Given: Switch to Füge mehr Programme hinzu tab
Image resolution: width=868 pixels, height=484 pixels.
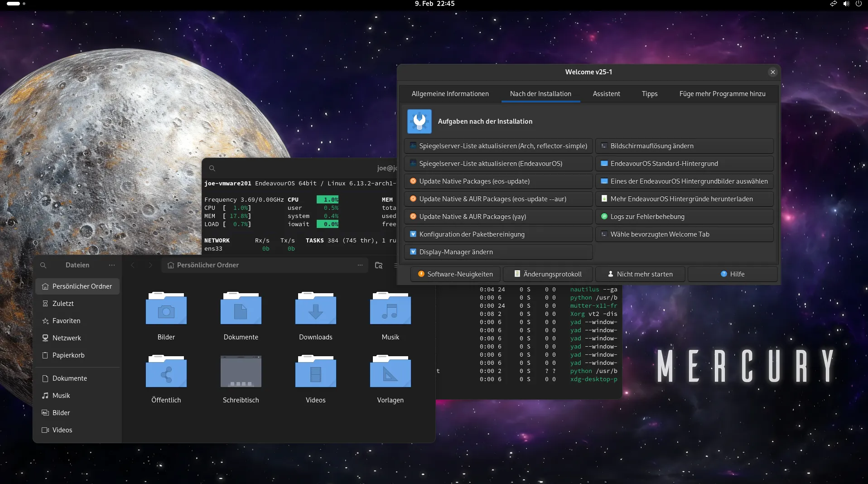Looking at the screenshot, I should (722, 94).
